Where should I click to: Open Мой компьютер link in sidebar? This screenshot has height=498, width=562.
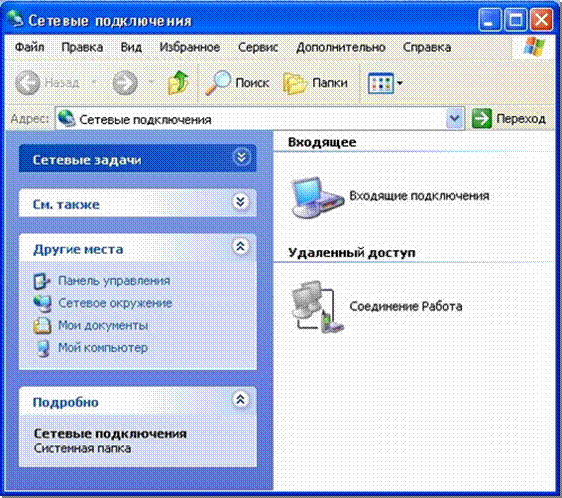click(x=103, y=347)
